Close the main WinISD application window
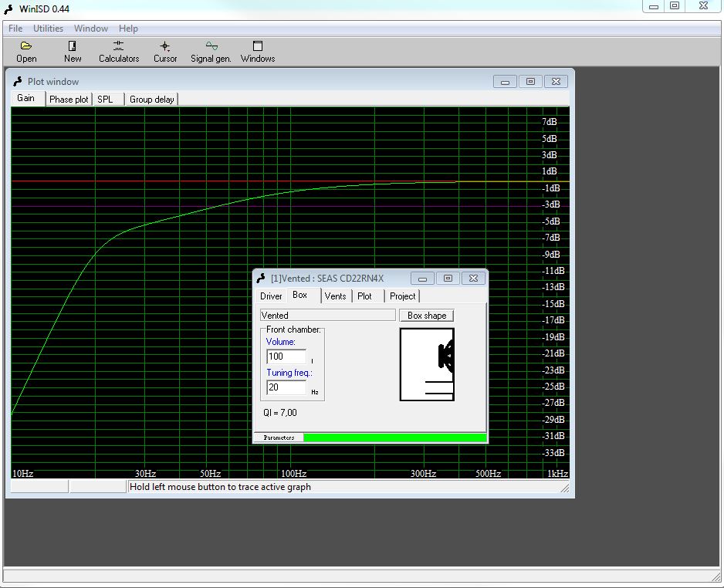This screenshot has width=724, height=588. [703, 6]
